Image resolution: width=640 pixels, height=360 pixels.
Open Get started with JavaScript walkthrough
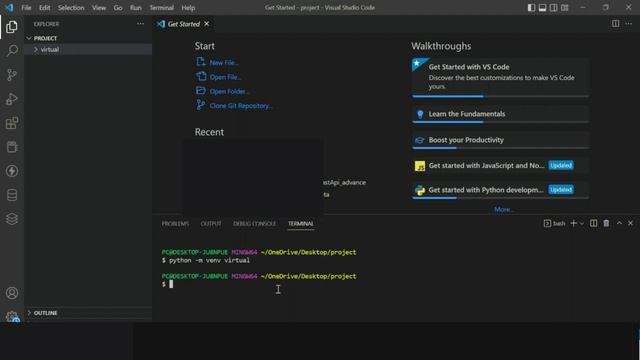tap(500, 165)
